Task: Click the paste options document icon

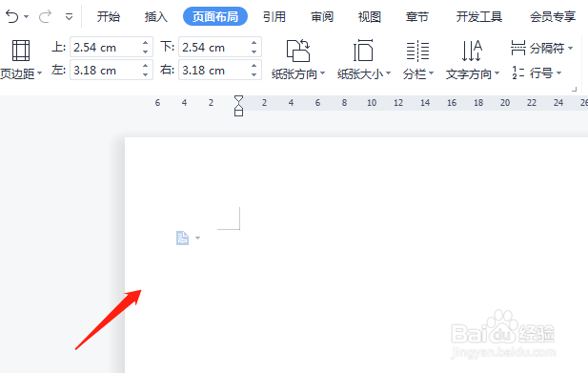Action: (183, 238)
